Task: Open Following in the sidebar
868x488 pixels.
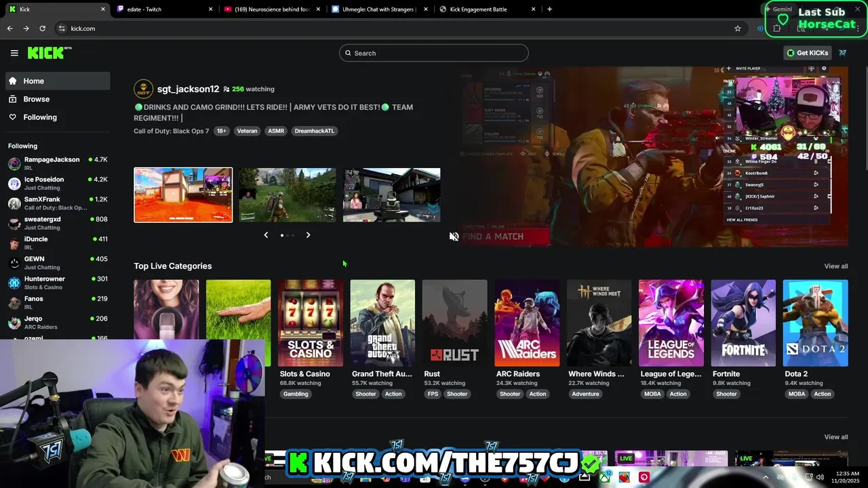Action: (58, 117)
